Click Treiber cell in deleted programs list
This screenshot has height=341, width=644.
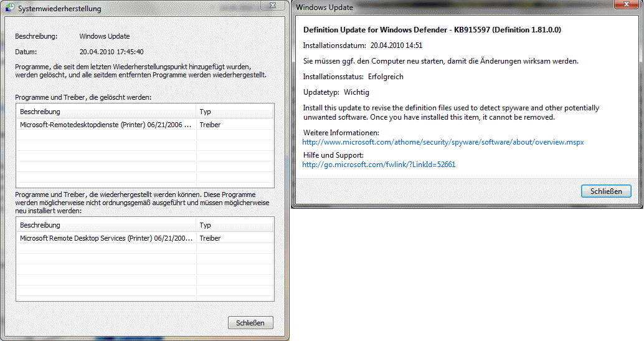click(x=210, y=125)
